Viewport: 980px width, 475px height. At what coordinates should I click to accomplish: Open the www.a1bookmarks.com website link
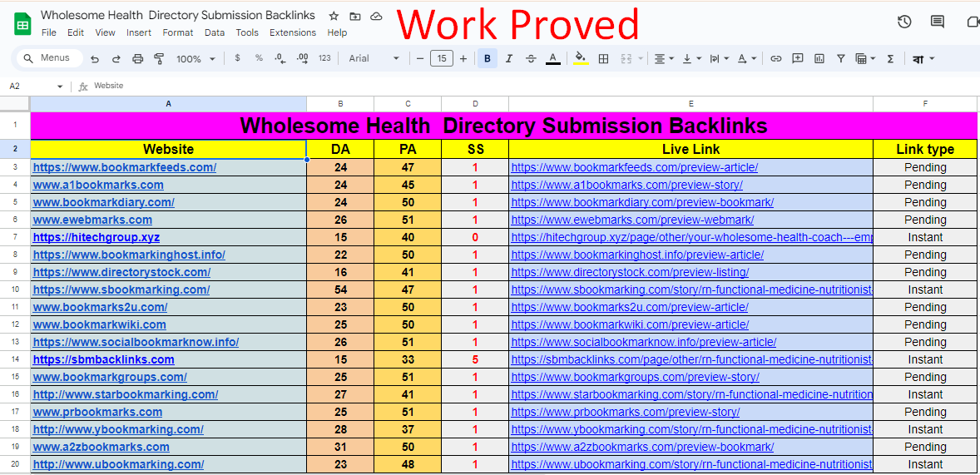click(98, 185)
